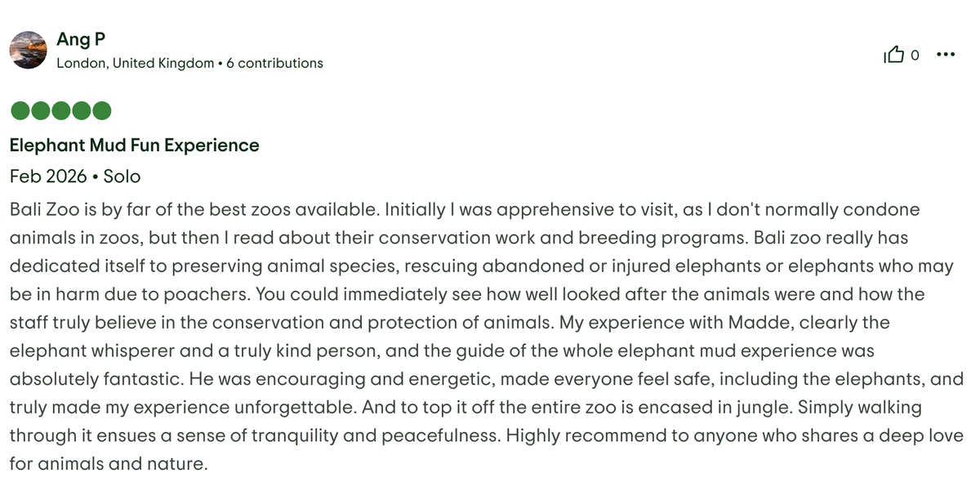Open the Elephant Mud Fun Experience review title
The height and width of the screenshot is (478, 980).
(134, 145)
